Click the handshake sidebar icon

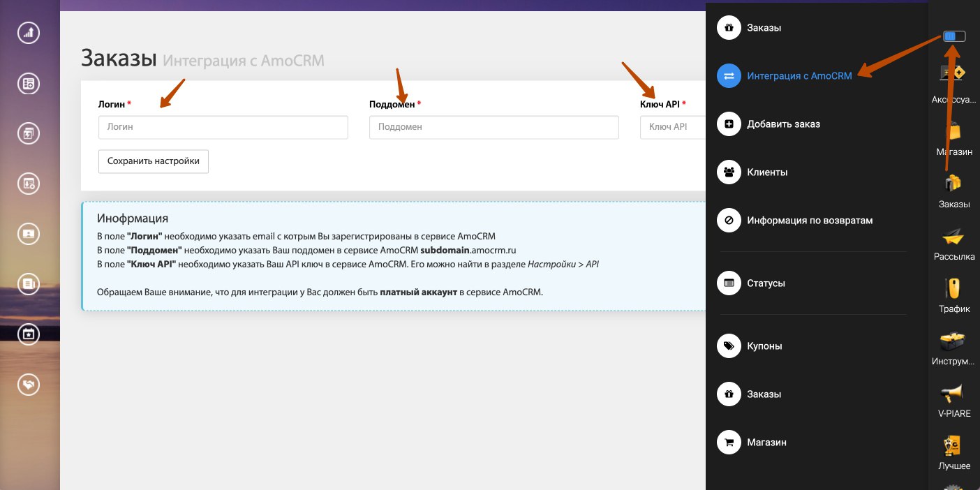click(29, 384)
